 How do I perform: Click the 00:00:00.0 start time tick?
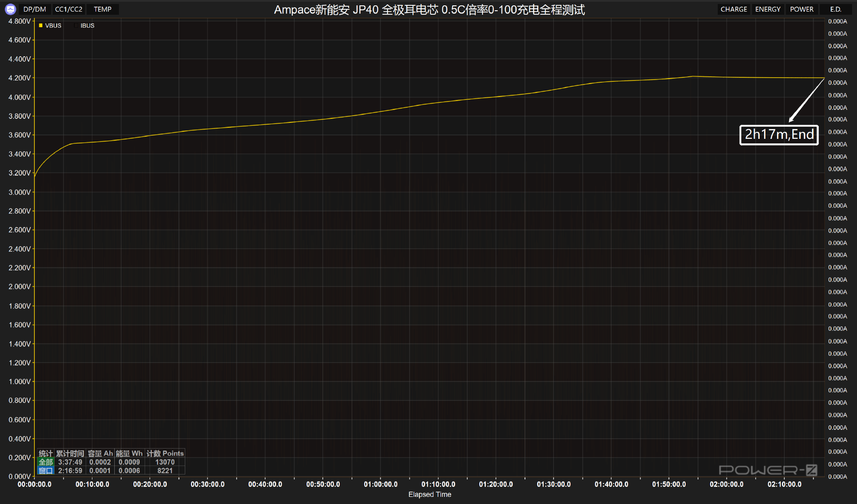click(x=34, y=484)
